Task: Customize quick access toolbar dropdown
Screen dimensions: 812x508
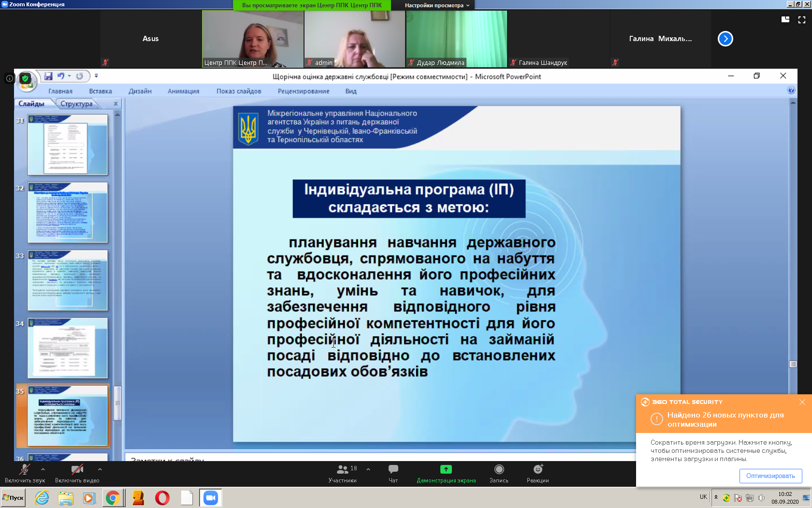Action: [96, 76]
